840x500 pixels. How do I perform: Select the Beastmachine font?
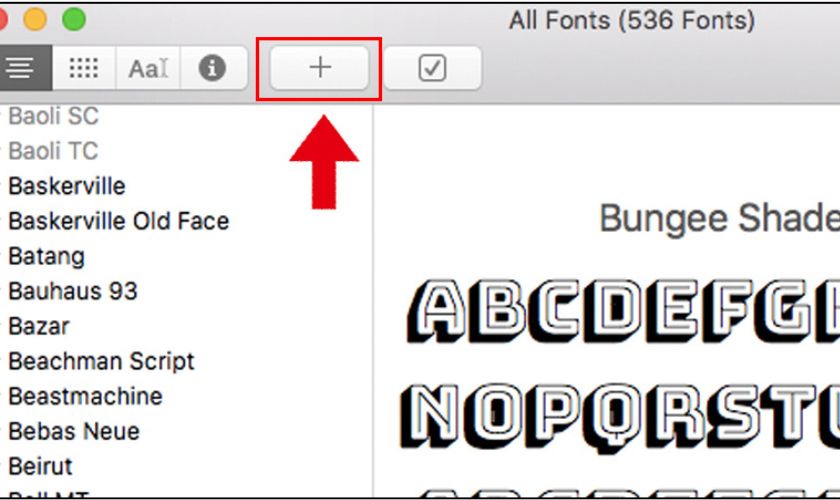tap(86, 397)
